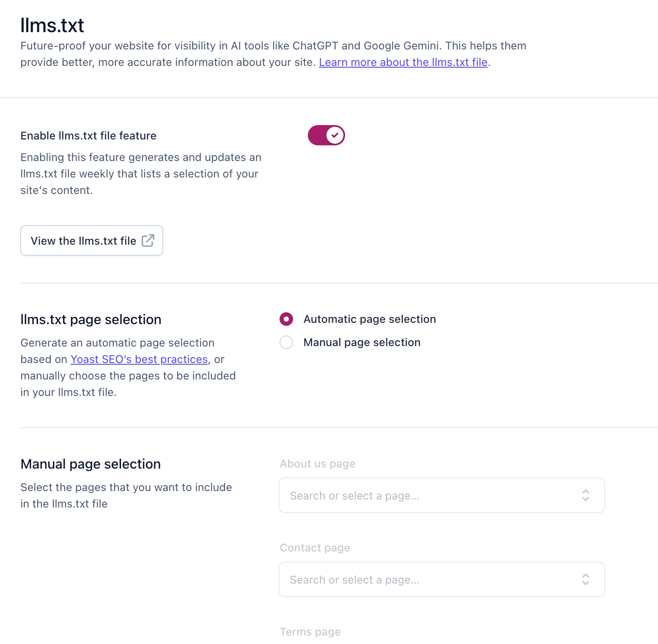Click the external link icon on View llms.txt button
This screenshot has width=658, height=644.
tap(148, 240)
